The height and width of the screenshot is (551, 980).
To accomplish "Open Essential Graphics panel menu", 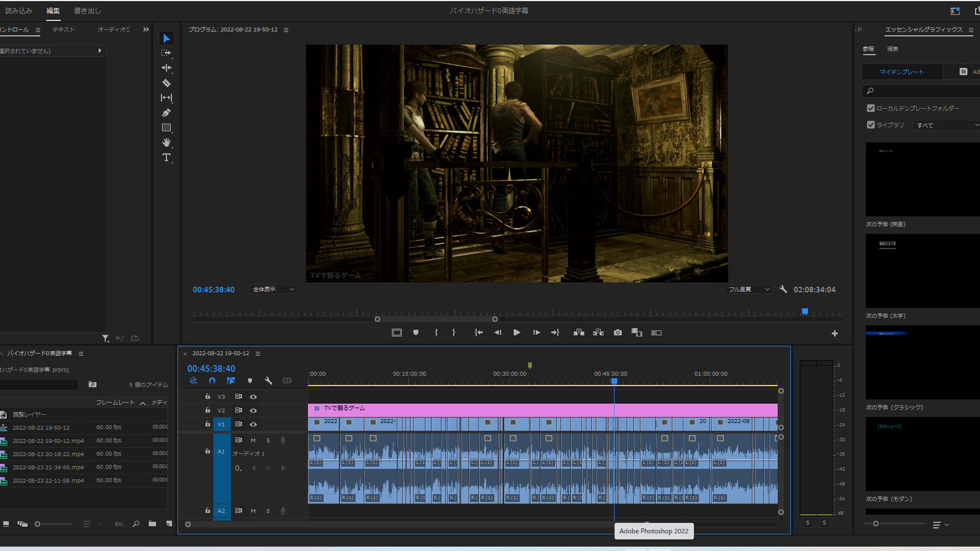I will 971,30.
